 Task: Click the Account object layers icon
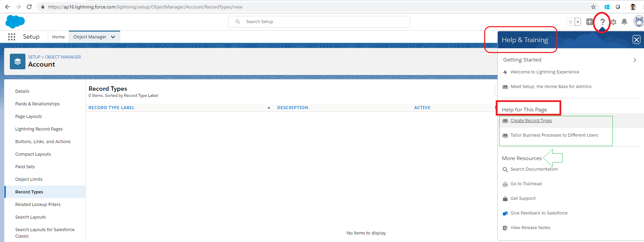pyautogui.click(x=18, y=62)
